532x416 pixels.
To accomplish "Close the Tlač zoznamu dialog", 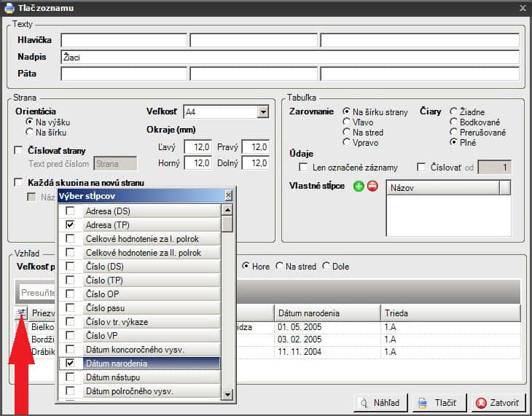I will (x=523, y=8).
